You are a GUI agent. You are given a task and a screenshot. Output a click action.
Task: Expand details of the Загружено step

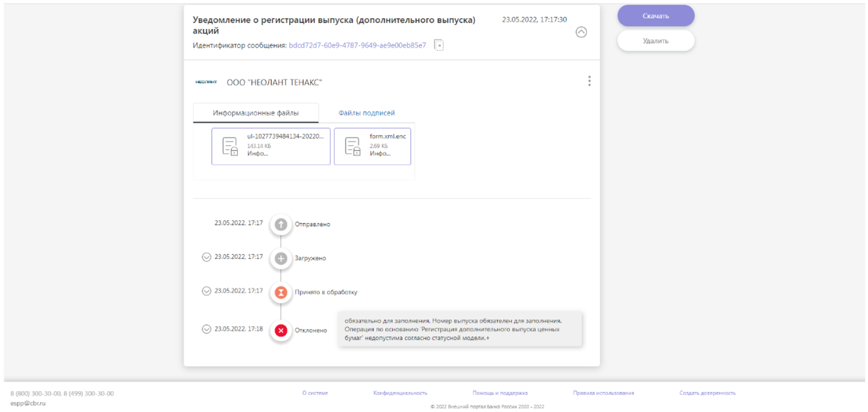click(206, 257)
